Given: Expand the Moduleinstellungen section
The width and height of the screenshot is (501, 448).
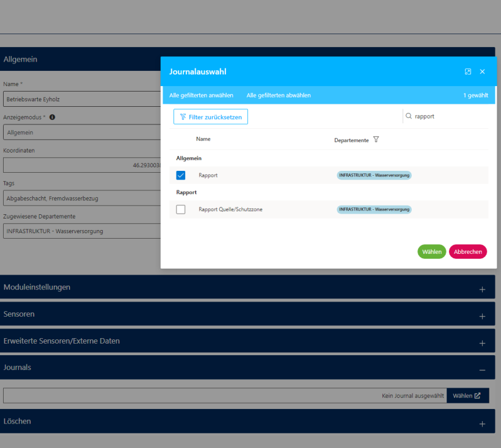Looking at the screenshot, I should coord(482,289).
